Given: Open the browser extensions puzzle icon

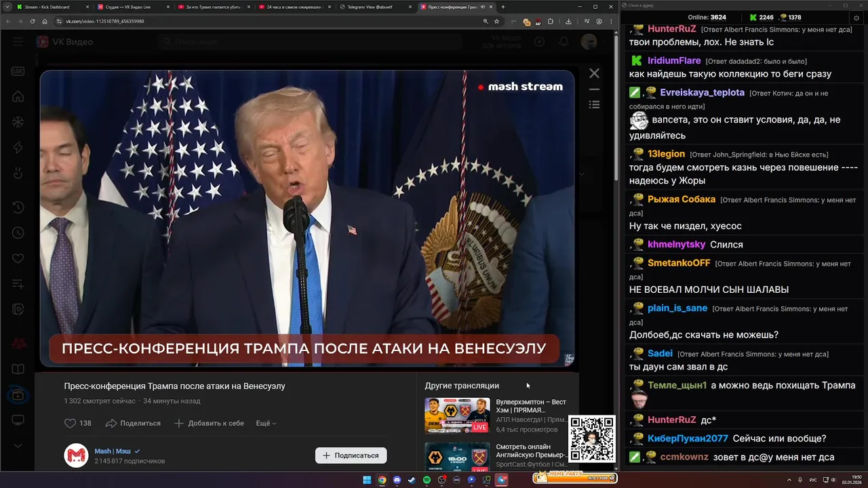Looking at the screenshot, I should (x=551, y=21).
